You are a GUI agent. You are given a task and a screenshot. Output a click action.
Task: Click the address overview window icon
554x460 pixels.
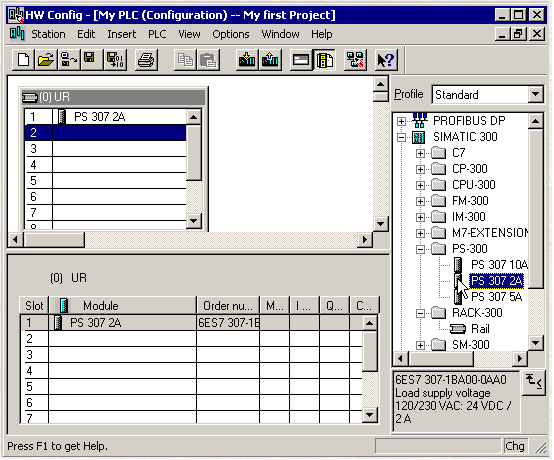[x=301, y=60]
